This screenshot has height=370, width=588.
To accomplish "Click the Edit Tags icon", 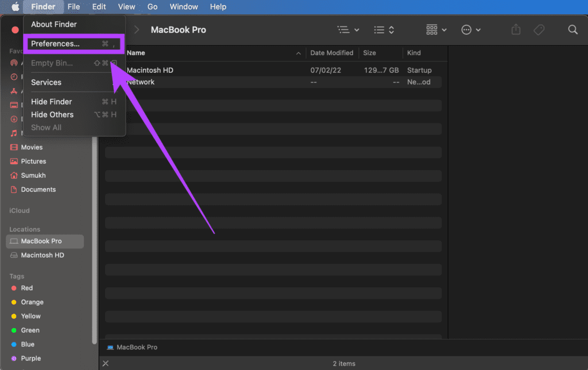I will [x=539, y=30].
